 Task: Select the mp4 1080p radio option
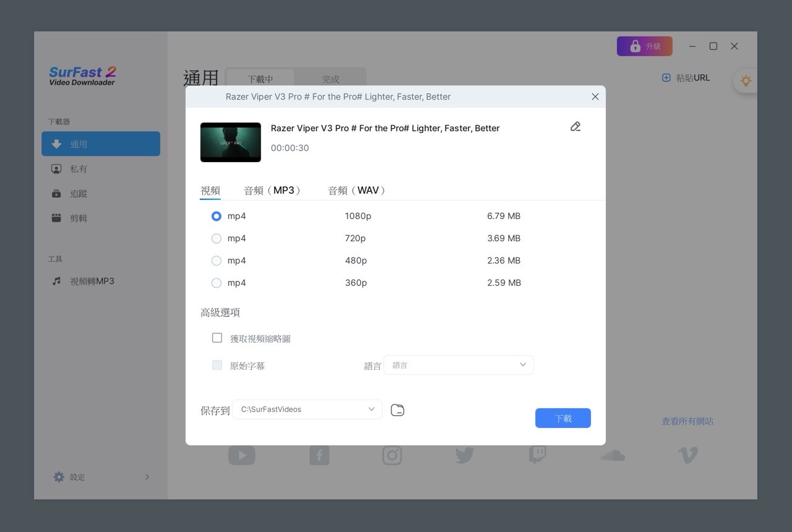point(216,217)
